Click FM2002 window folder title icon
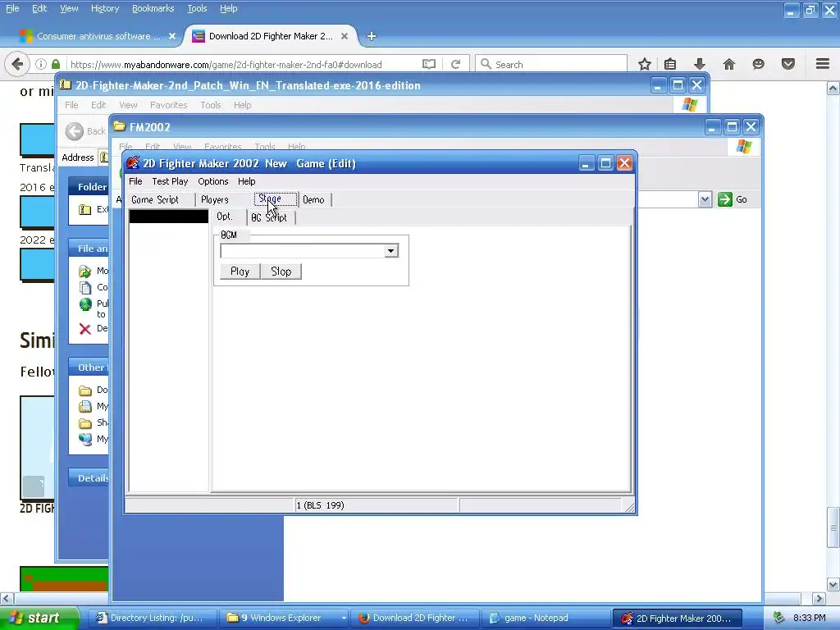 120,126
